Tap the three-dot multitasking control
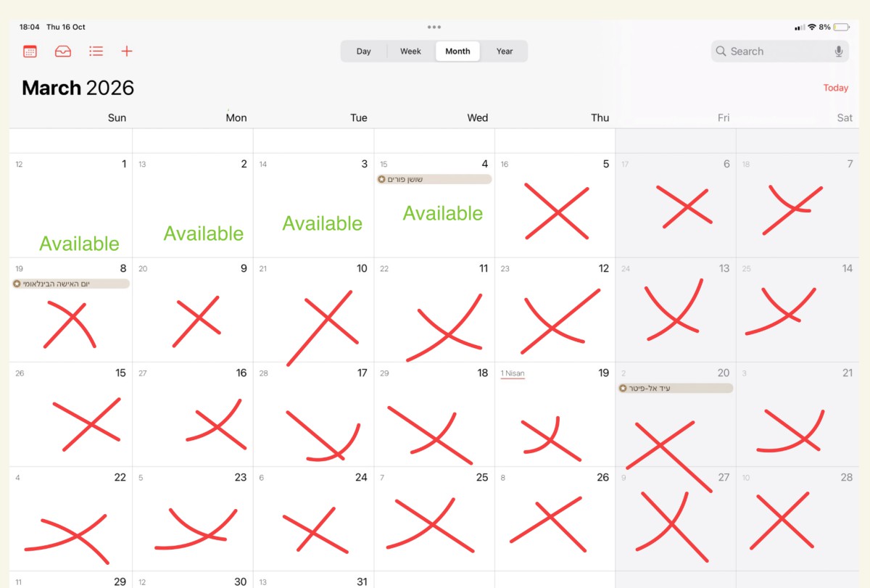The width and height of the screenshot is (870, 588). pyautogui.click(x=434, y=27)
